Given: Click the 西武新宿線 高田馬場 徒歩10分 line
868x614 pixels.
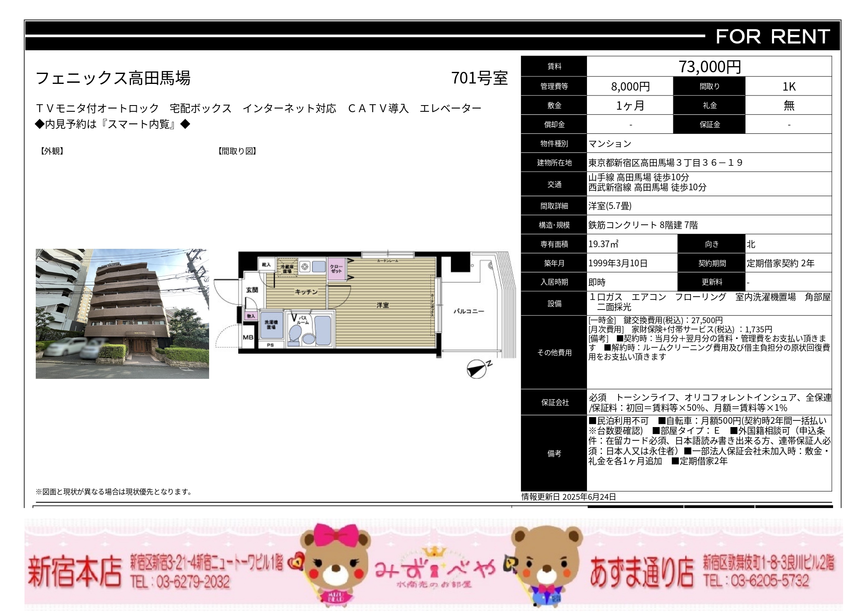Looking at the screenshot, I should tap(647, 187).
